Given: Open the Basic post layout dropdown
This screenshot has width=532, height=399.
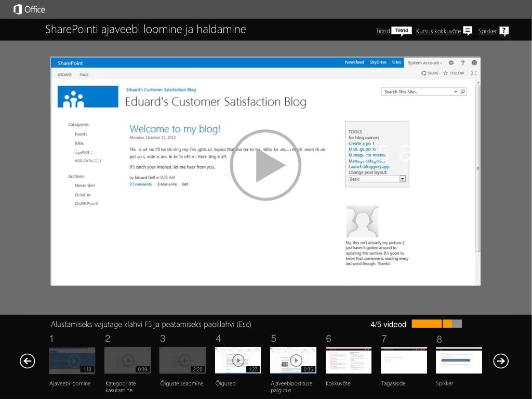Looking at the screenshot, I should click(377, 179).
